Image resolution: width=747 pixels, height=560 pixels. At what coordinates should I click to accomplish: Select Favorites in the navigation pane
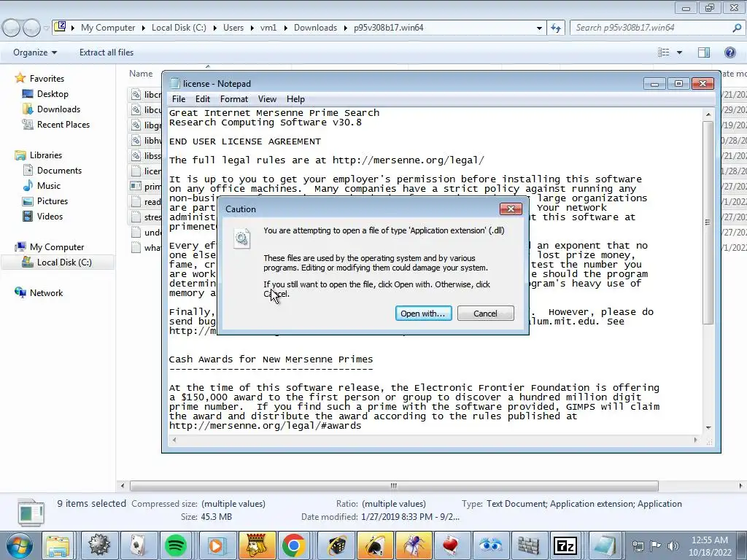47,79
